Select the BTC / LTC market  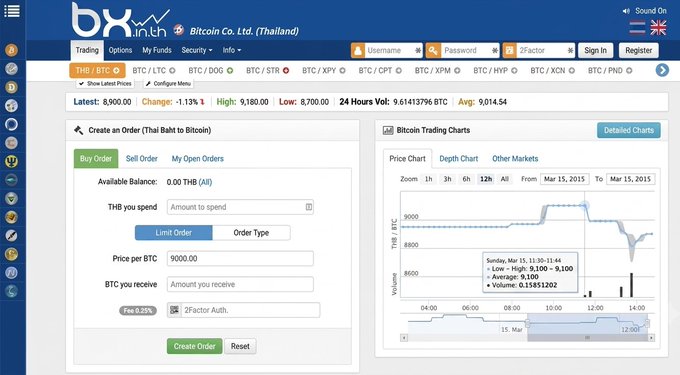[x=154, y=70]
